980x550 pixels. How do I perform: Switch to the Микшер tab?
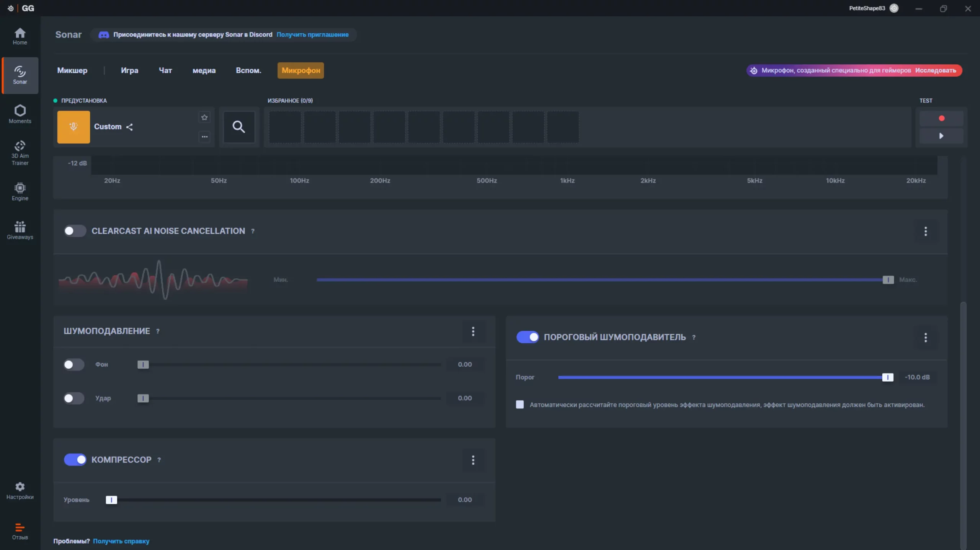point(72,70)
